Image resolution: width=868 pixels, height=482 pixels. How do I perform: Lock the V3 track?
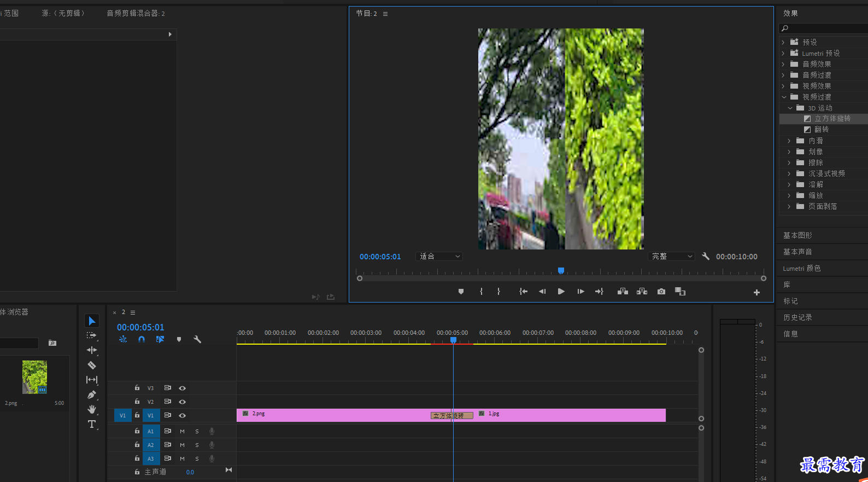tap(137, 388)
